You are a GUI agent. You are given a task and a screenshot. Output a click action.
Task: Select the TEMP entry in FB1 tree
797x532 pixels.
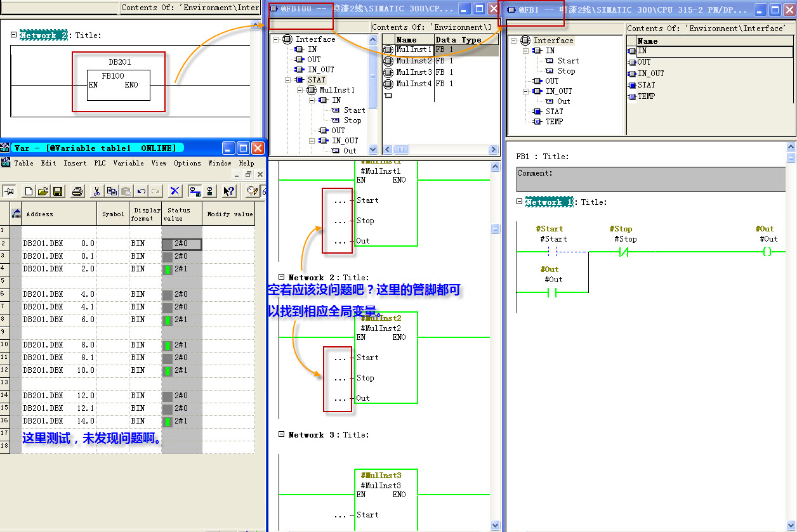tap(554, 121)
